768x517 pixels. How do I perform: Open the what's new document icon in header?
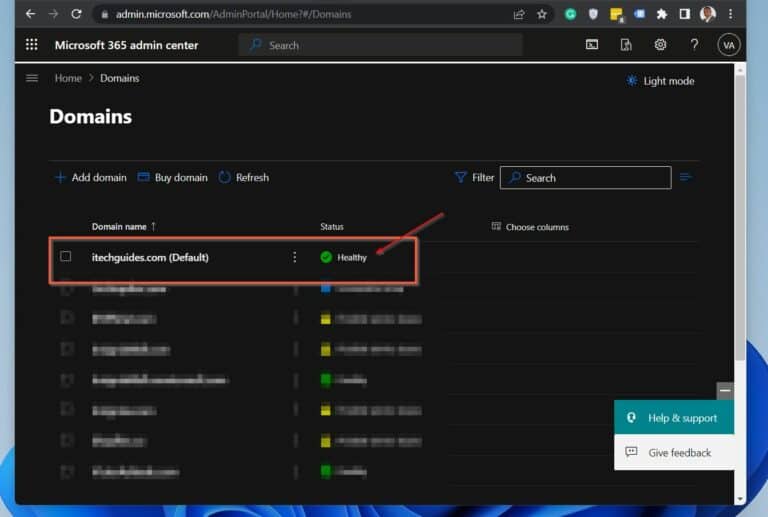pos(626,45)
